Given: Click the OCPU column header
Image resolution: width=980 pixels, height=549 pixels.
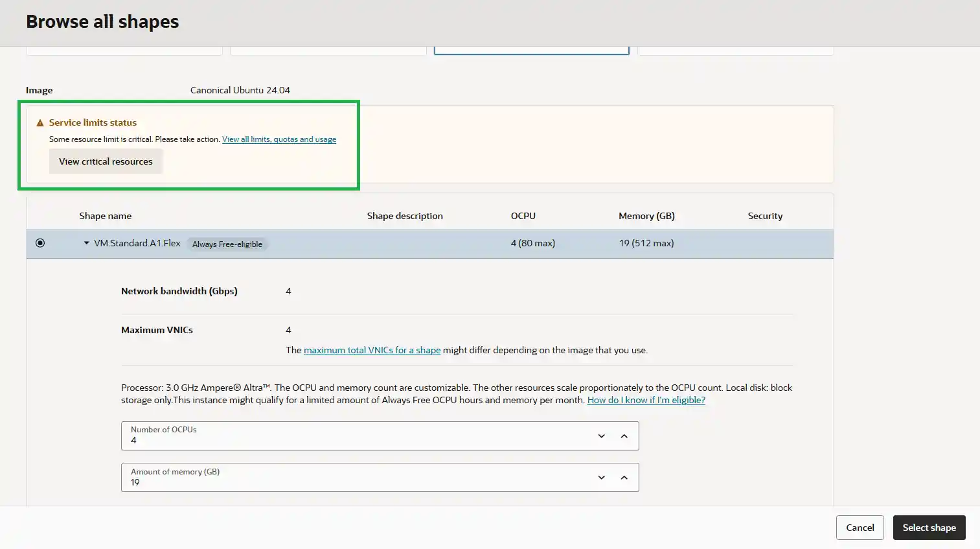Looking at the screenshot, I should [523, 216].
